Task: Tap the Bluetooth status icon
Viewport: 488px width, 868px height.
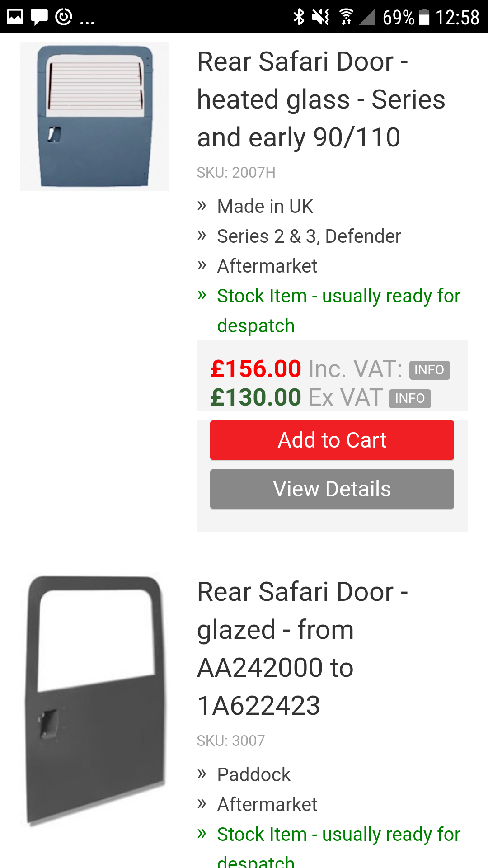Action: (x=299, y=17)
